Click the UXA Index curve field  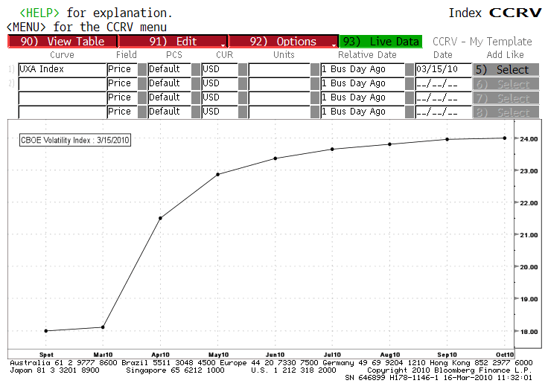pyautogui.click(x=63, y=69)
